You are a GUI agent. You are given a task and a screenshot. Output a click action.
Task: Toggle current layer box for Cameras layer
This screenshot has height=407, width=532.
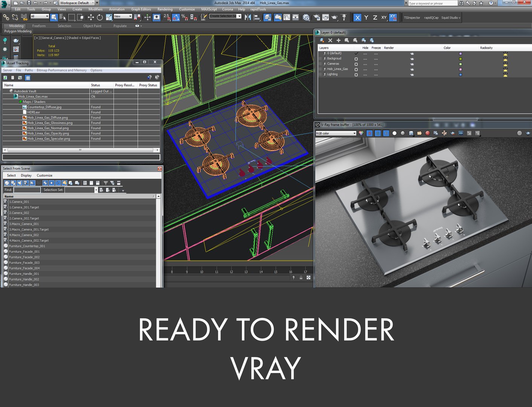tap(356, 64)
